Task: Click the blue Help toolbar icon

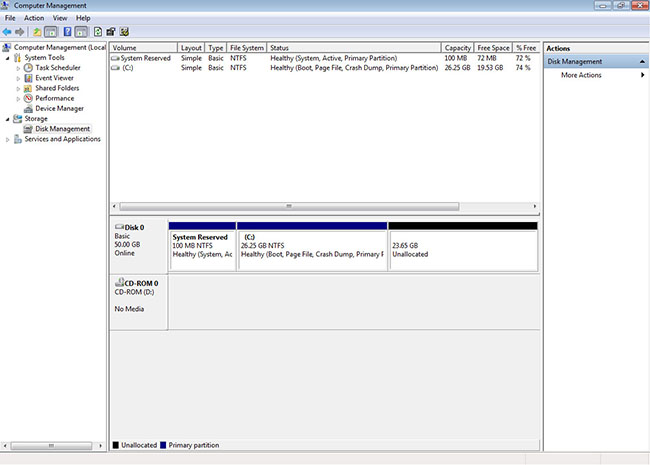Action: tap(67, 32)
